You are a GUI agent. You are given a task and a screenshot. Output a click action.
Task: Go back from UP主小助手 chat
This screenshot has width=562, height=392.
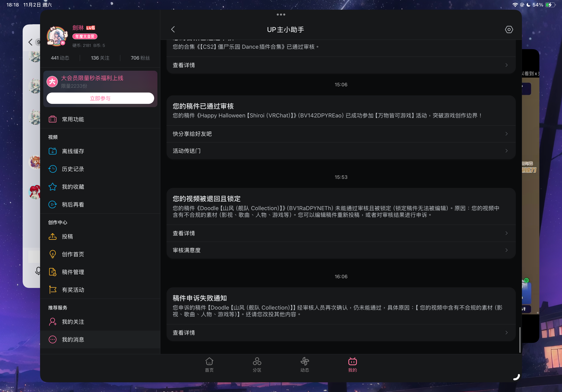(x=173, y=29)
